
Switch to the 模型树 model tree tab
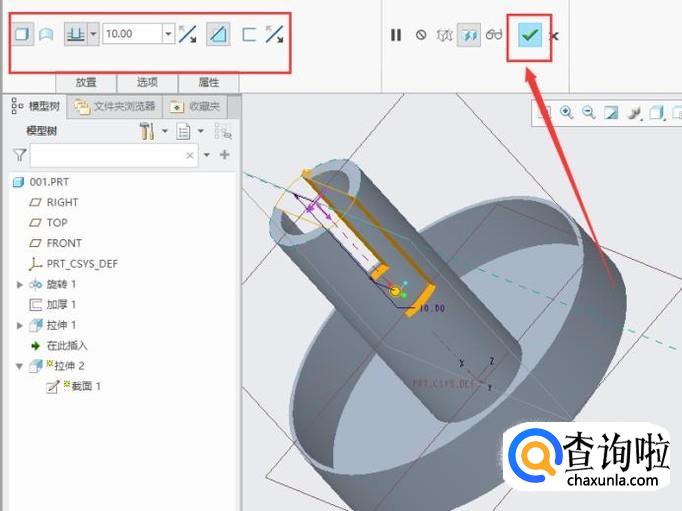(37, 106)
